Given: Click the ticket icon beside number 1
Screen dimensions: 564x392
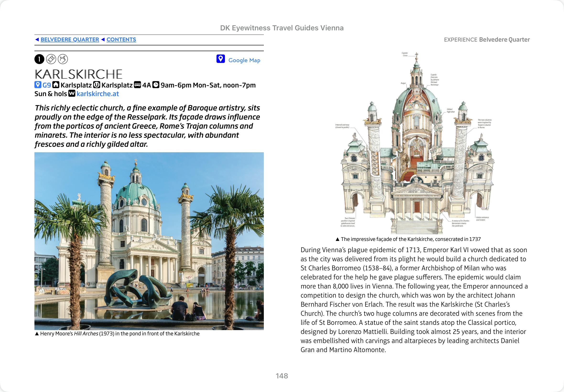Looking at the screenshot, I should point(51,59).
